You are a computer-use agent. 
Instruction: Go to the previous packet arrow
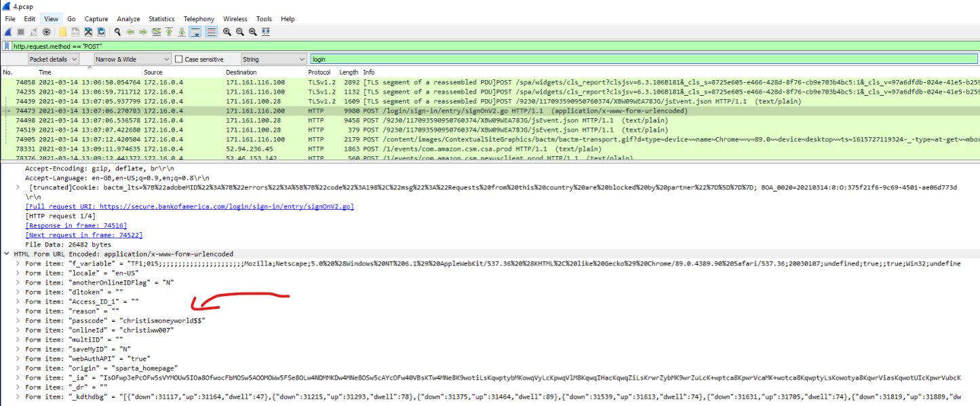pyautogui.click(x=130, y=32)
